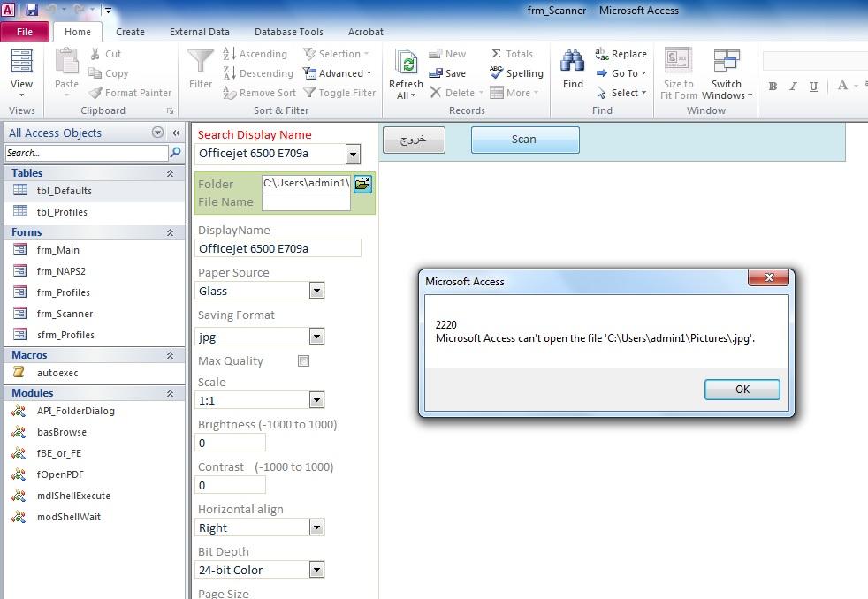The height and width of the screenshot is (599, 868).
Task: Click Toggle Filter icon
Action: coord(308,93)
